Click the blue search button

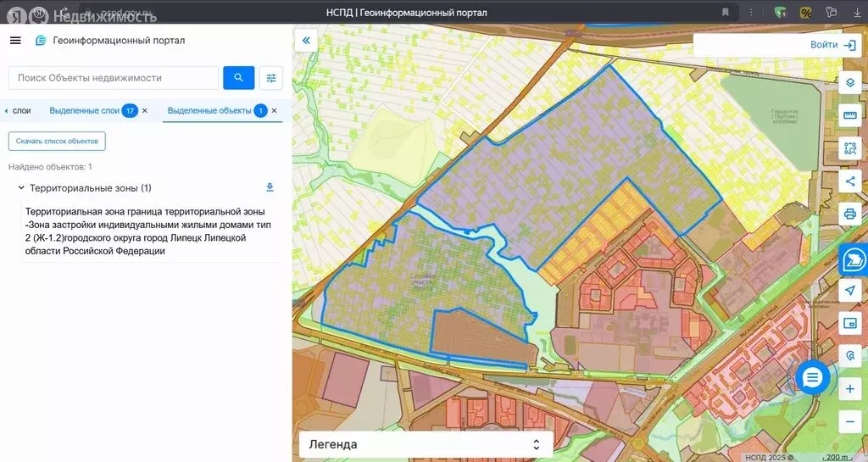tap(239, 78)
